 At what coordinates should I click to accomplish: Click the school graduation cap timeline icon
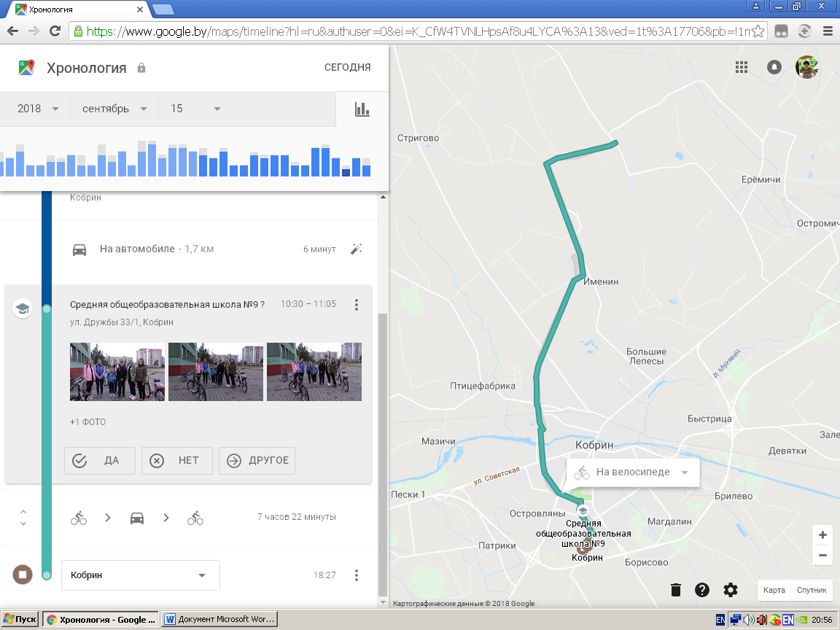tap(23, 309)
